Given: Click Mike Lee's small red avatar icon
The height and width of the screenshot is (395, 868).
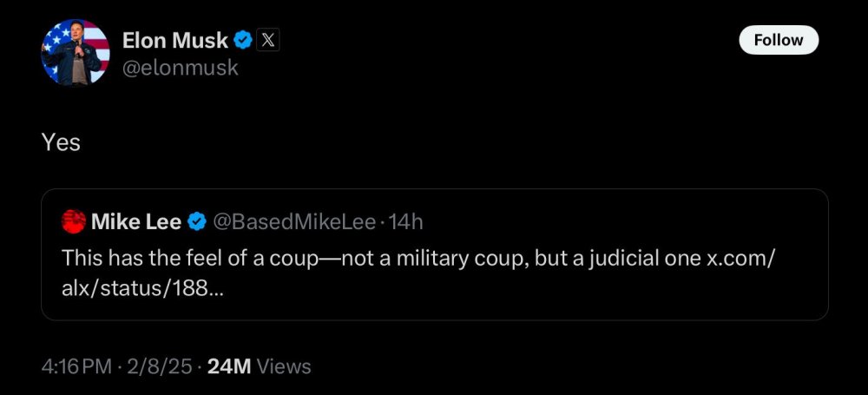Looking at the screenshot, I should tap(74, 222).
